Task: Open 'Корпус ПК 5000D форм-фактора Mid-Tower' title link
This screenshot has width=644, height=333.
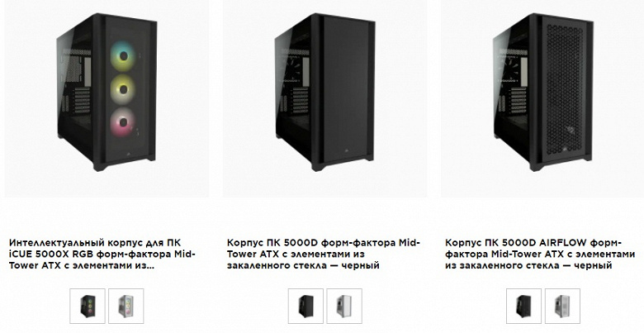Action: coord(324,254)
